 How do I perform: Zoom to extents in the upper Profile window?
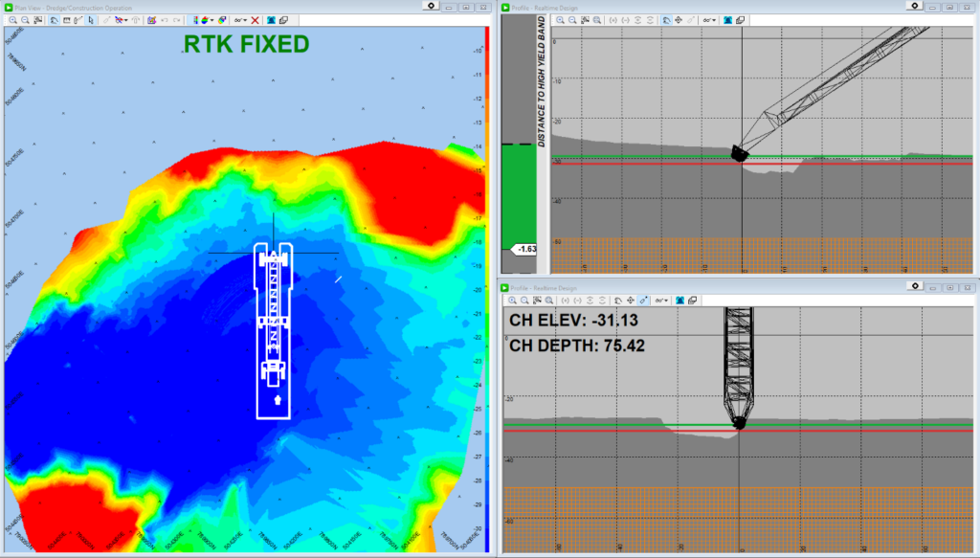585,20
